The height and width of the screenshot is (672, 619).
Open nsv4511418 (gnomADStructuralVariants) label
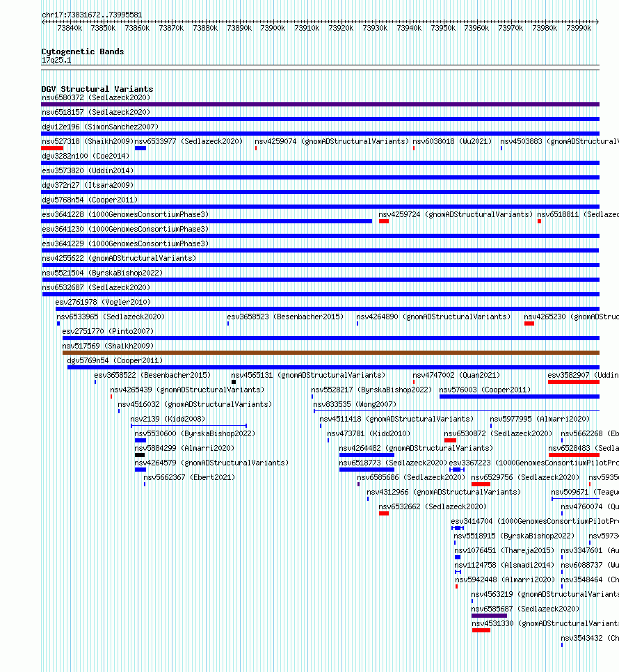pyautogui.click(x=396, y=419)
